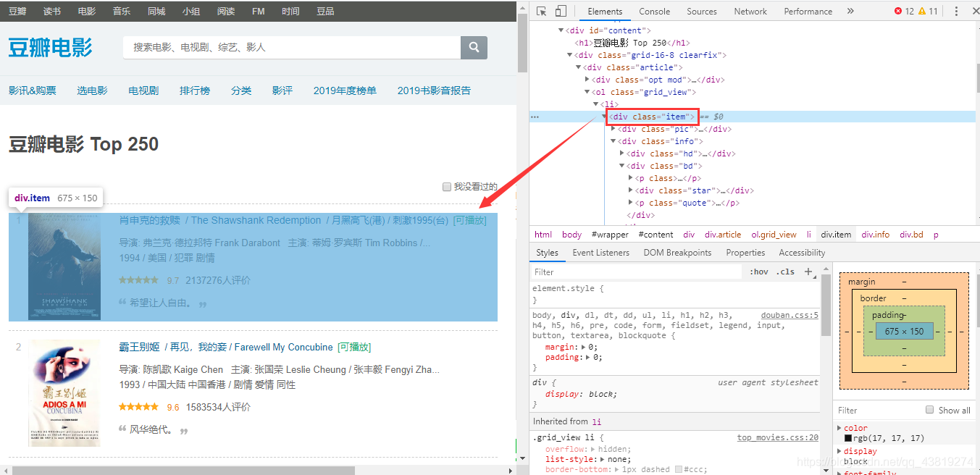Select the h1 豆瓣电影 Top 250 DOM line
980x475 pixels.
point(632,43)
